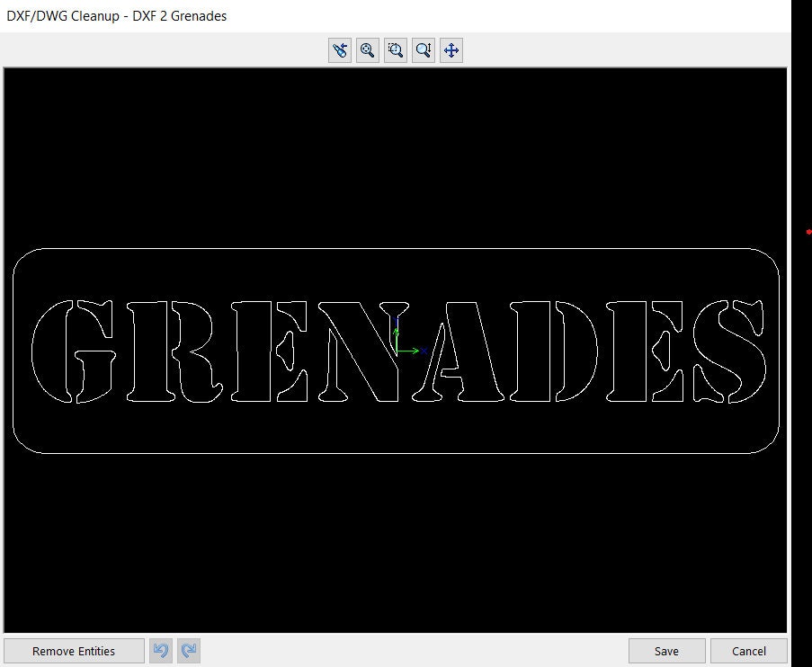Viewport: 812px width, 667px height.
Task: Click the Remove Entities button
Action: pyautogui.click(x=74, y=651)
